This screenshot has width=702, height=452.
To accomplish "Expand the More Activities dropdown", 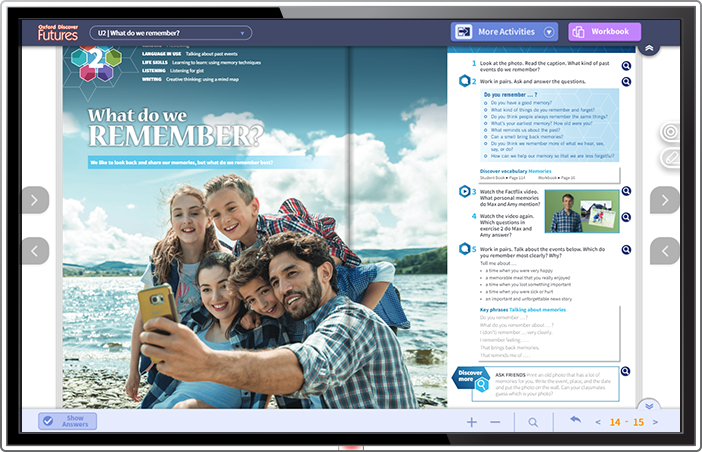I will point(549,32).
